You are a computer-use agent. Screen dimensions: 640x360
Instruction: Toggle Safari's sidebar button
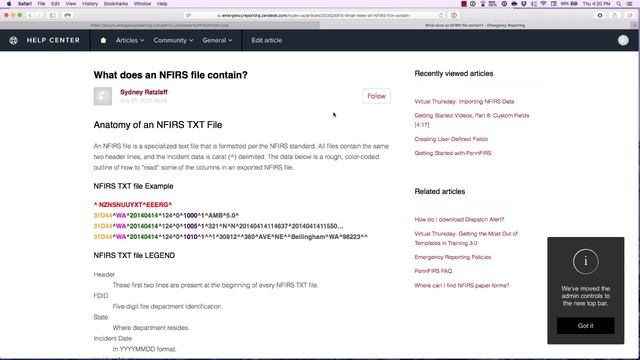click(53, 15)
